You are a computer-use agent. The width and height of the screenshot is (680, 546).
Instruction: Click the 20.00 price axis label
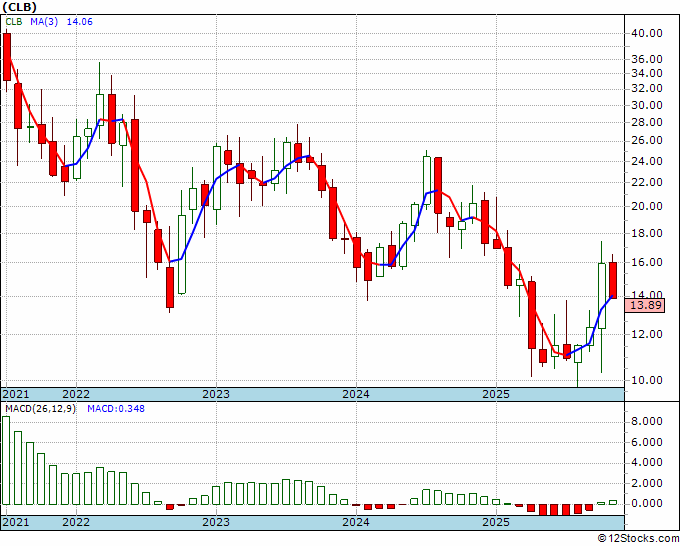coord(646,206)
